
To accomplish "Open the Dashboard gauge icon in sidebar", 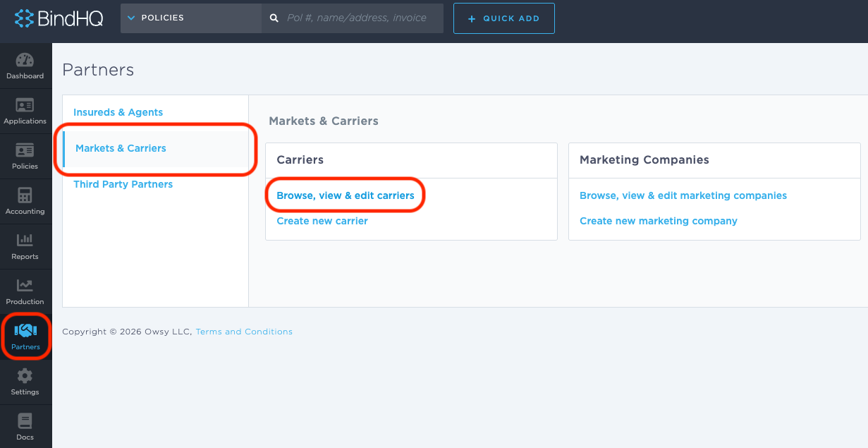I will (25, 61).
